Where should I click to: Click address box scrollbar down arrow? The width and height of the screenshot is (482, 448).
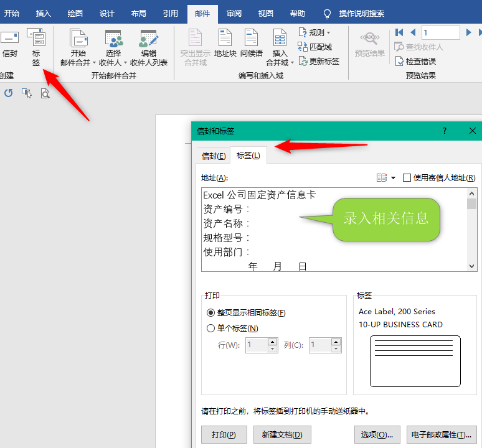(471, 266)
